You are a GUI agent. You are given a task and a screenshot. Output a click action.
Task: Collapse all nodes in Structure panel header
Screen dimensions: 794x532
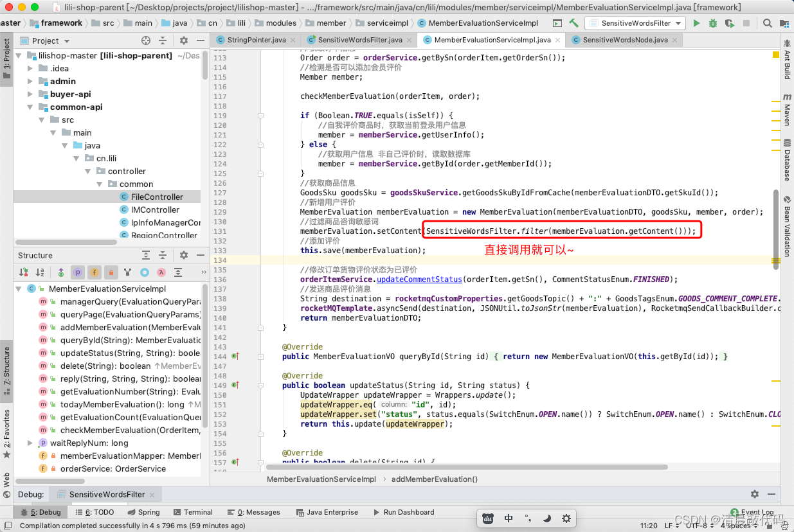164,255
